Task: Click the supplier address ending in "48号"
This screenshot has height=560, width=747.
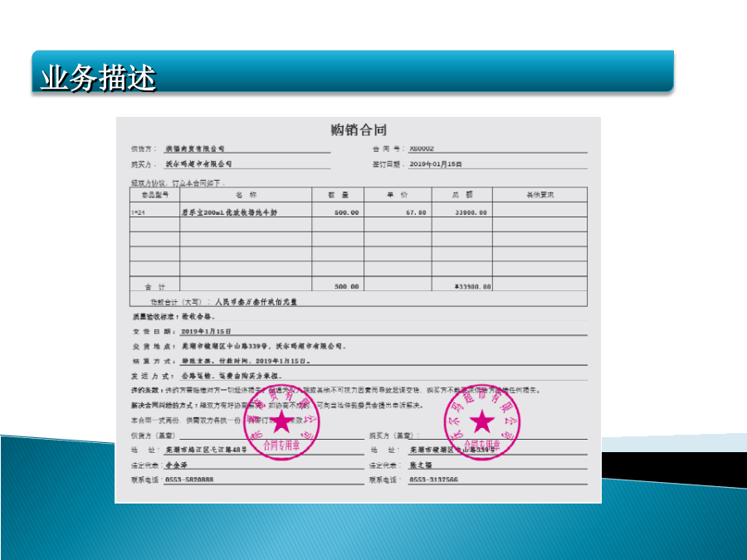Action: coord(206,450)
